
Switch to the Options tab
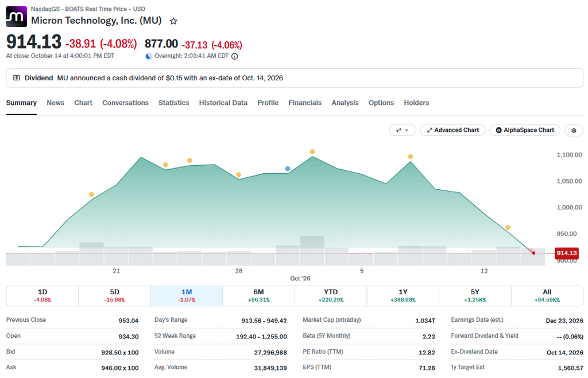tap(381, 103)
